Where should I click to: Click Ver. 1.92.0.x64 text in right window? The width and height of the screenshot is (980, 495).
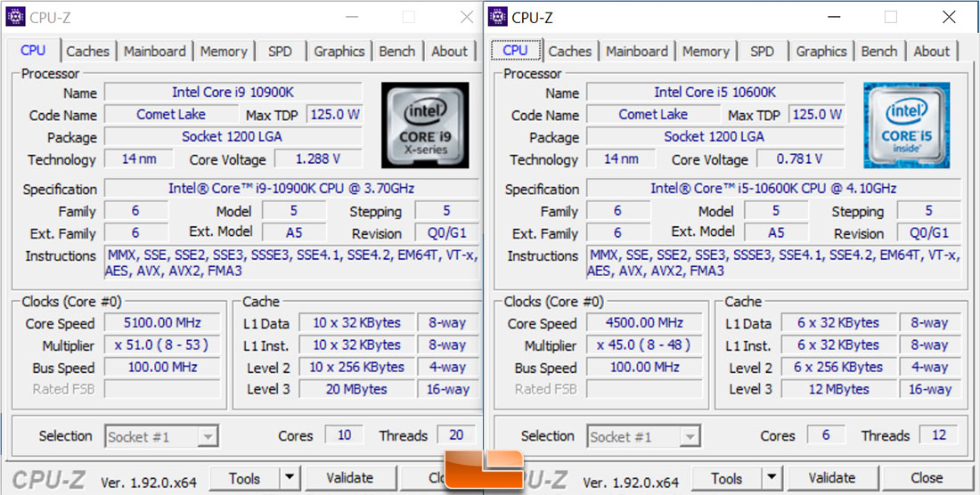click(631, 483)
